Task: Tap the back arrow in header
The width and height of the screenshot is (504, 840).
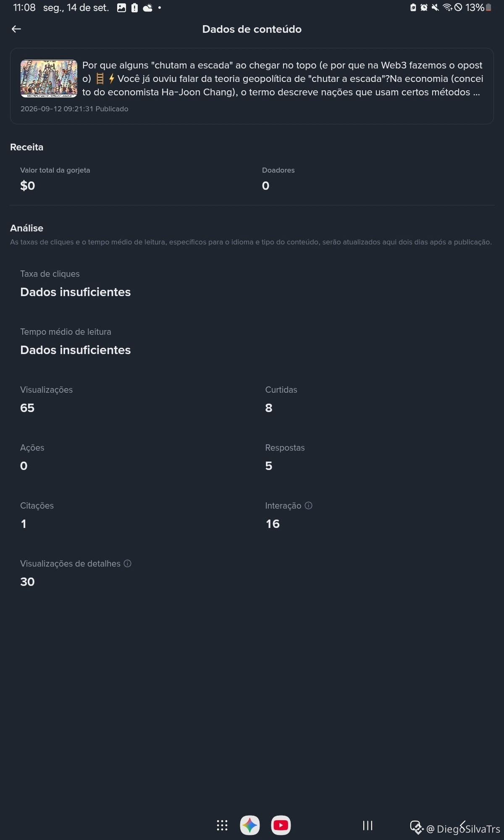Action: (x=16, y=29)
